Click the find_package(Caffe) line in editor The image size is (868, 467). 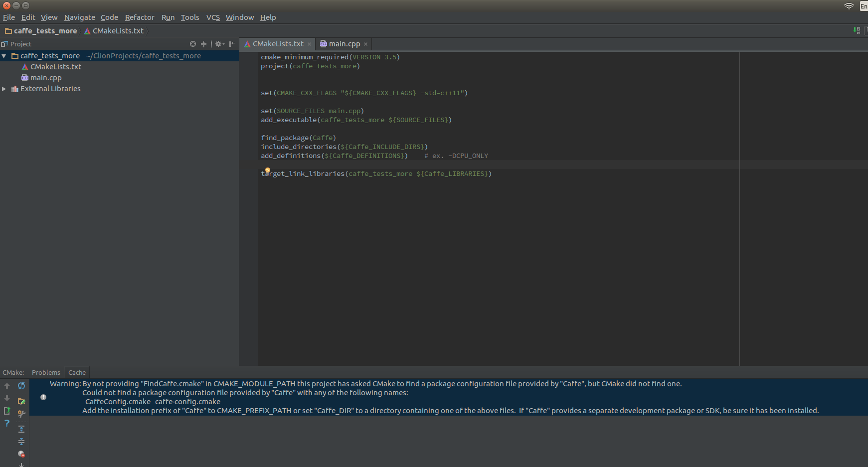298,138
